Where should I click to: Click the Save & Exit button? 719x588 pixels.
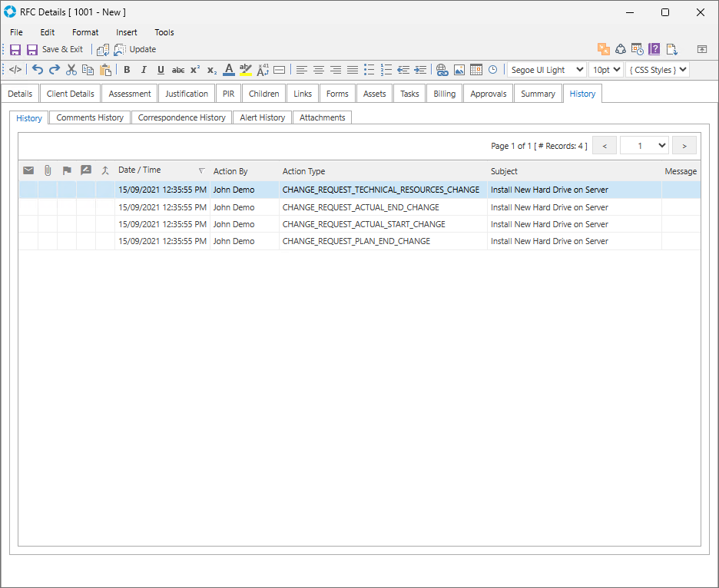55,49
